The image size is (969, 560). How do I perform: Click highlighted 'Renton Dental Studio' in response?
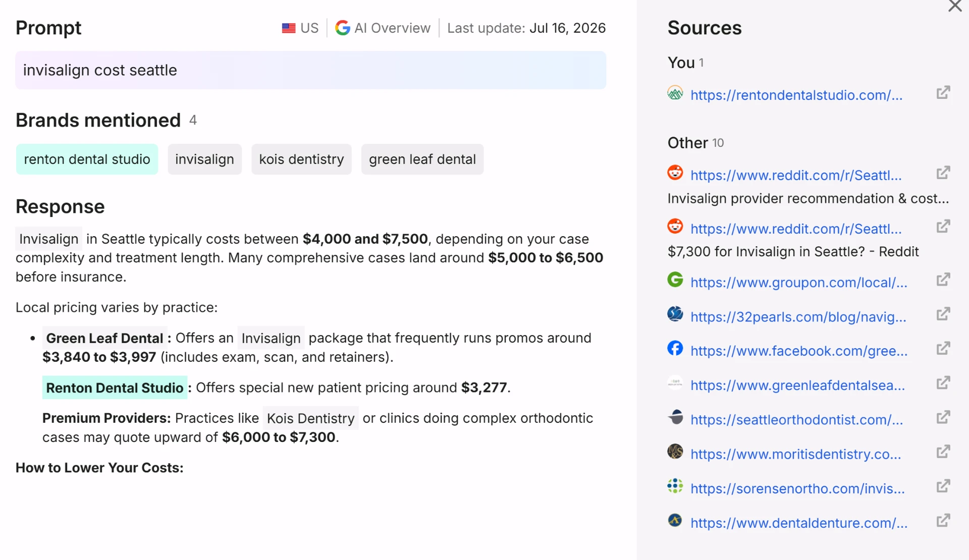pyautogui.click(x=115, y=387)
